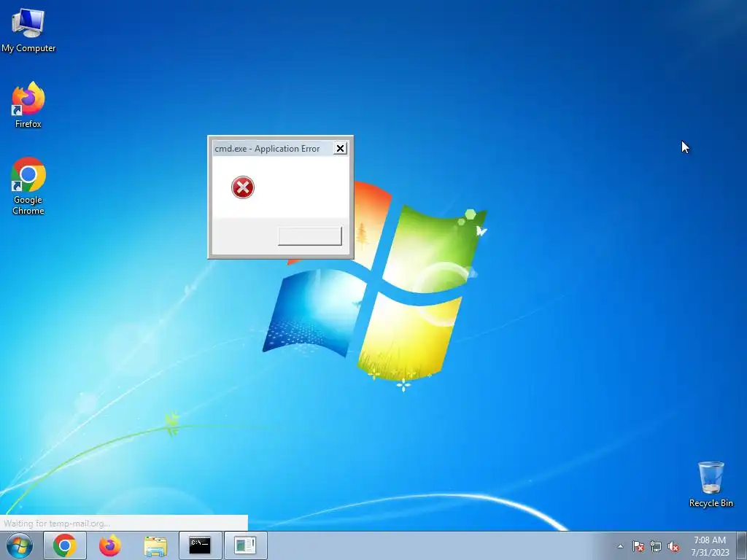Select the Recycle Bin icon
Image resolution: width=747 pixels, height=560 pixels.
coord(711,484)
